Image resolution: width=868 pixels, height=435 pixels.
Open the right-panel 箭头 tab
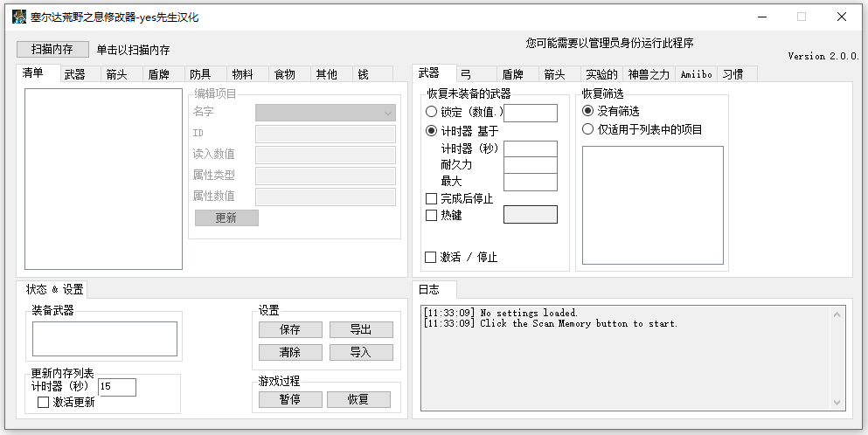tap(560, 74)
